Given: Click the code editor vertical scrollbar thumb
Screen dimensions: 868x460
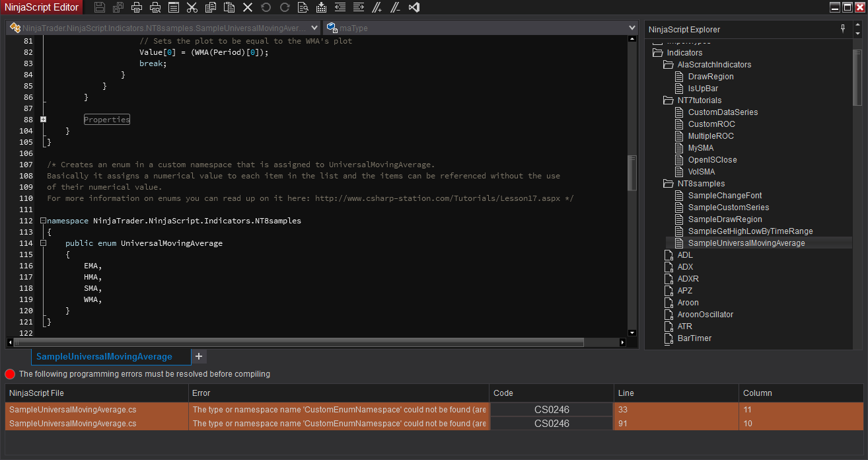Looking at the screenshot, I should tap(632, 173).
